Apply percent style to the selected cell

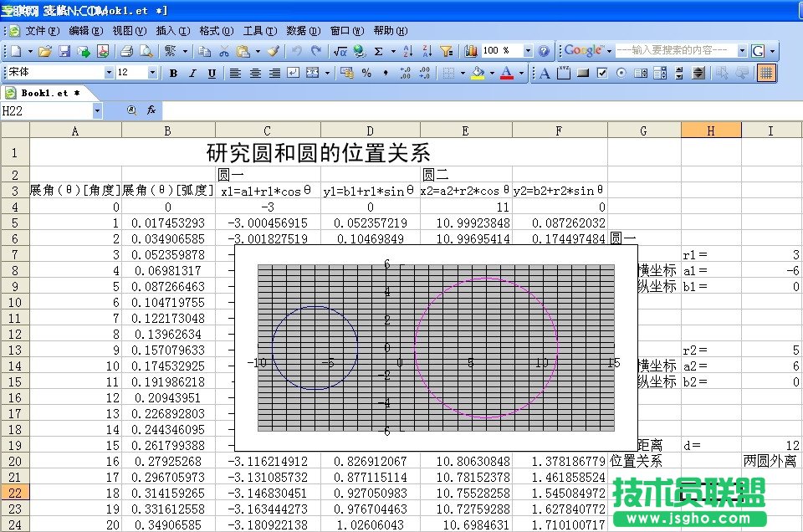point(366,73)
